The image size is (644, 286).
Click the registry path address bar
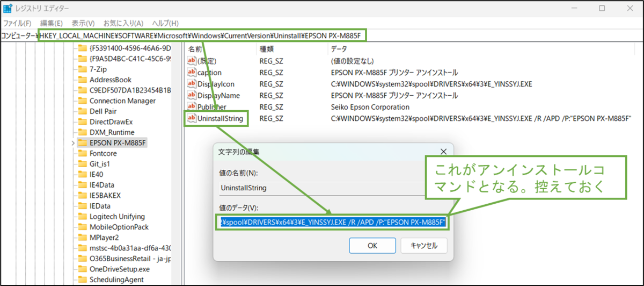322,36
